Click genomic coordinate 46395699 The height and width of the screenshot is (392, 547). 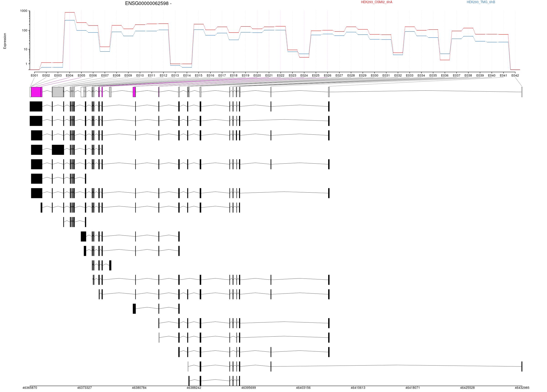coord(249,388)
